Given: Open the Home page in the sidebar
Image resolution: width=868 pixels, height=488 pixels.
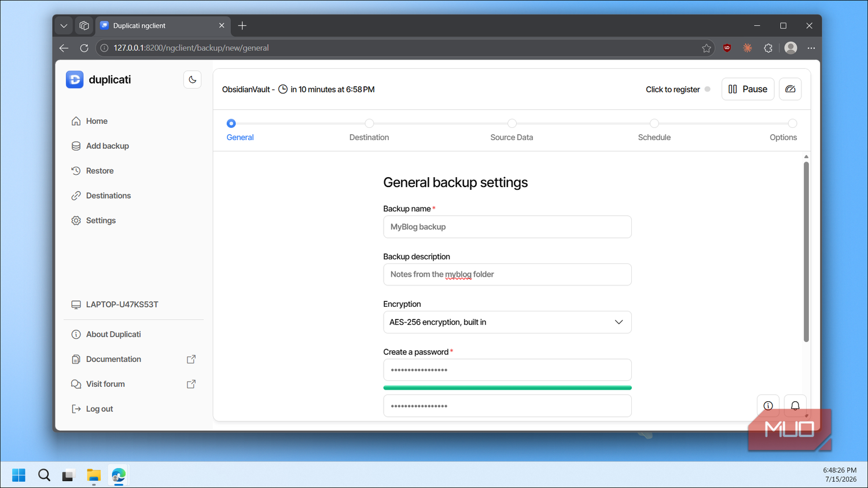Looking at the screenshot, I should (x=97, y=121).
